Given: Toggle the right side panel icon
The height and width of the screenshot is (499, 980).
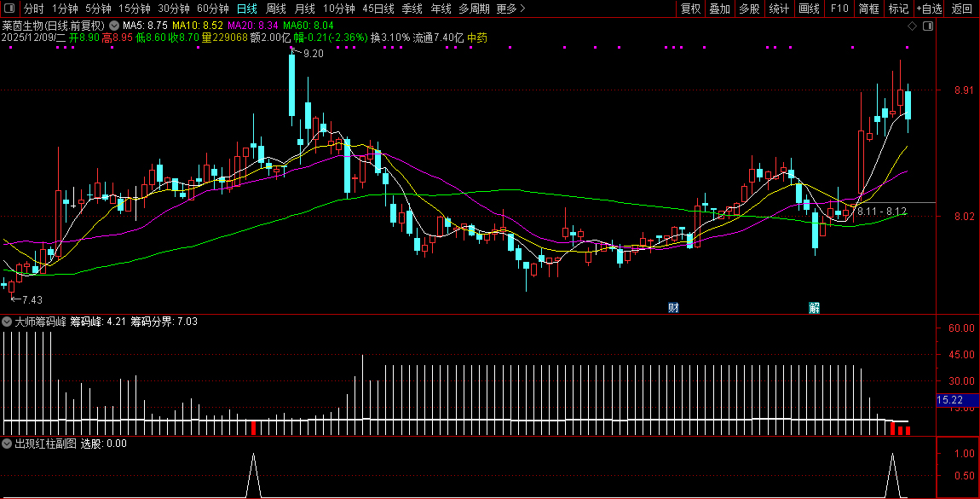Looking at the screenshot, I should pos(928,26).
